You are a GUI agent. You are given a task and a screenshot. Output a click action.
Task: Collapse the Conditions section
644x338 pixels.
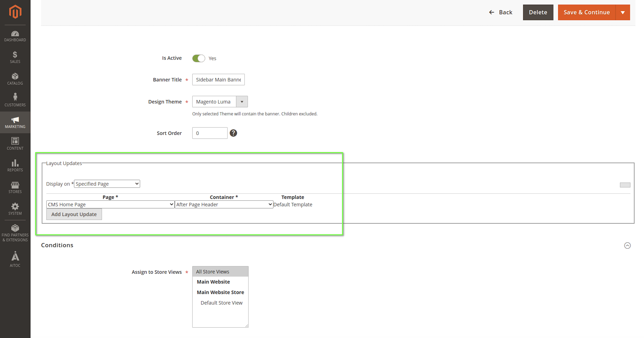(x=627, y=246)
